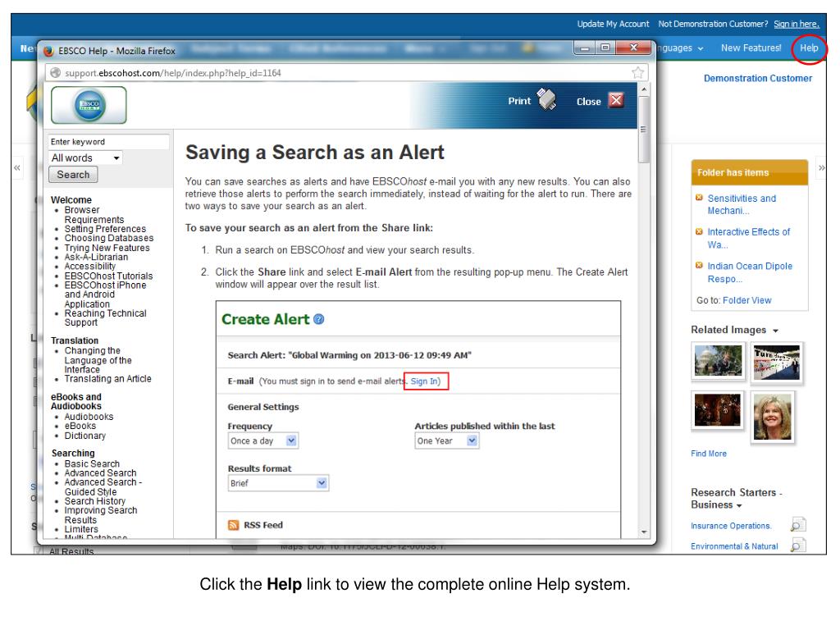Remove Sensitivities and Mechani... folder item icon
This screenshot has height=630, width=840.
pyautogui.click(x=699, y=198)
